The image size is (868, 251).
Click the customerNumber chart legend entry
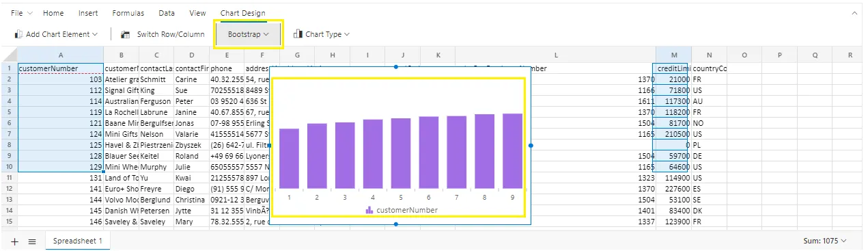click(x=402, y=210)
